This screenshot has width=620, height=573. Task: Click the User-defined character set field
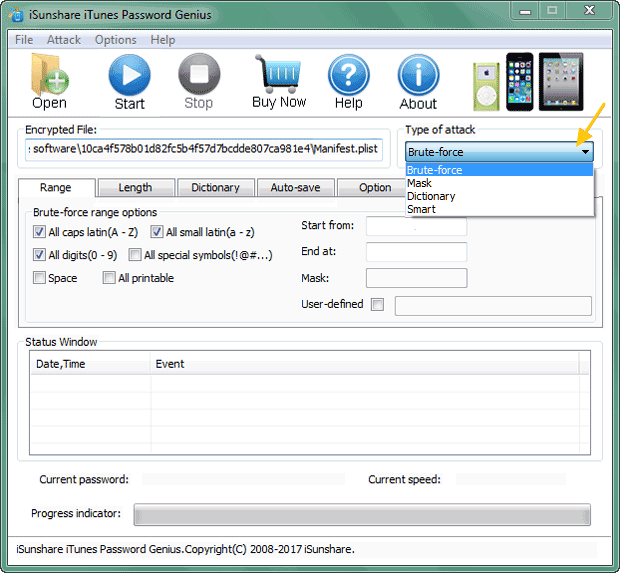(493, 306)
